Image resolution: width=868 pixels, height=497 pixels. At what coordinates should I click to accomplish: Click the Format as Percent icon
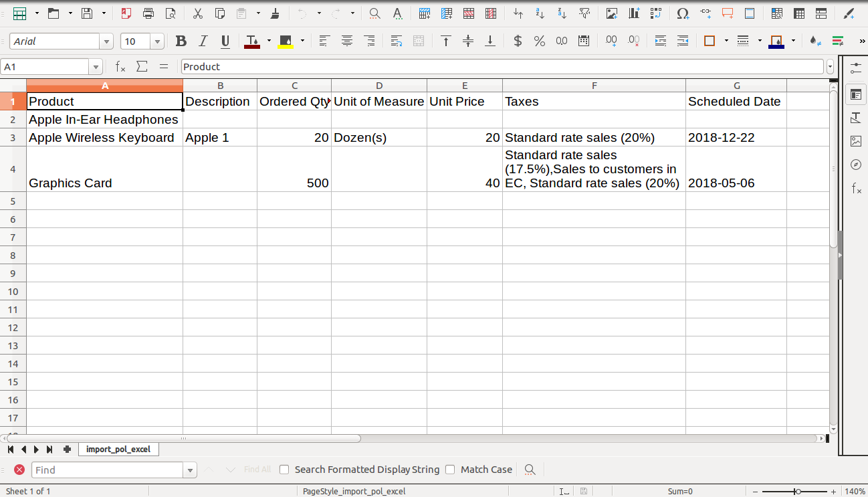(540, 41)
